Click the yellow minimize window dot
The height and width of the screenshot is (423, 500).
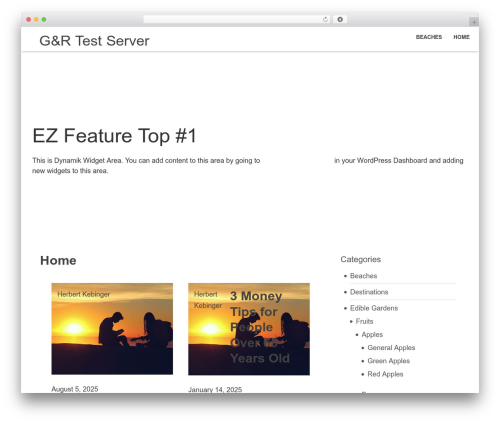[x=36, y=20]
